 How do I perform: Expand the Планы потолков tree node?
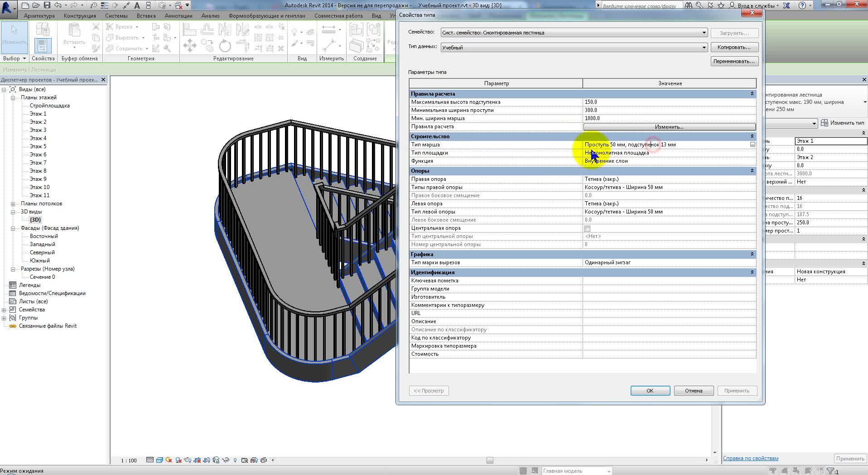point(13,204)
